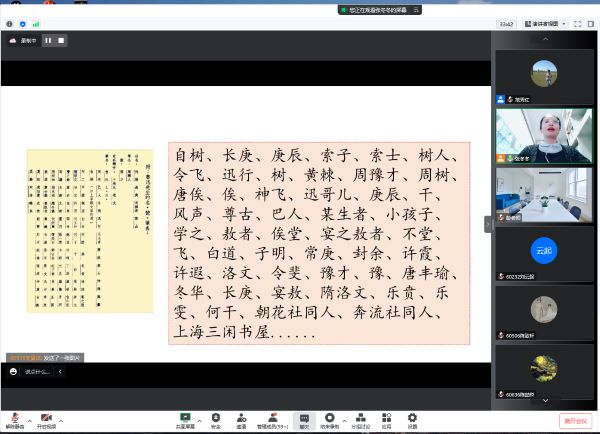Open the Chat panel
This screenshot has height=434, width=600.
click(x=301, y=419)
